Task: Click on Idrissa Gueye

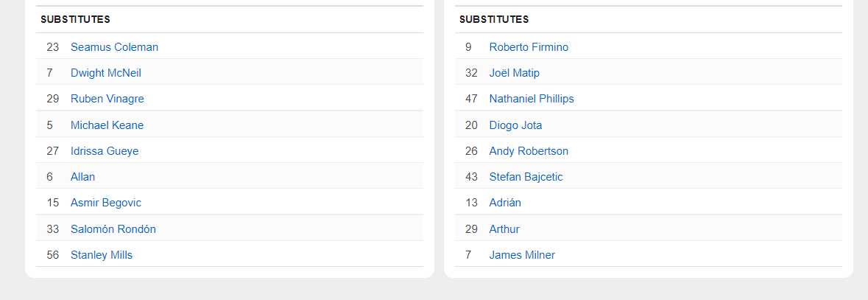Action: pyautogui.click(x=105, y=151)
